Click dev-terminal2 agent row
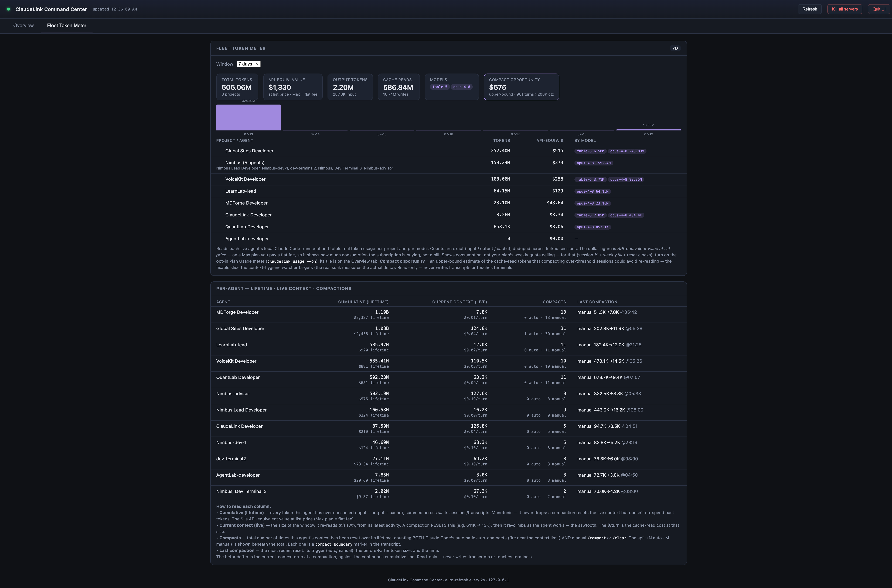Viewport: 892px width, 588px height. point(448,461)
